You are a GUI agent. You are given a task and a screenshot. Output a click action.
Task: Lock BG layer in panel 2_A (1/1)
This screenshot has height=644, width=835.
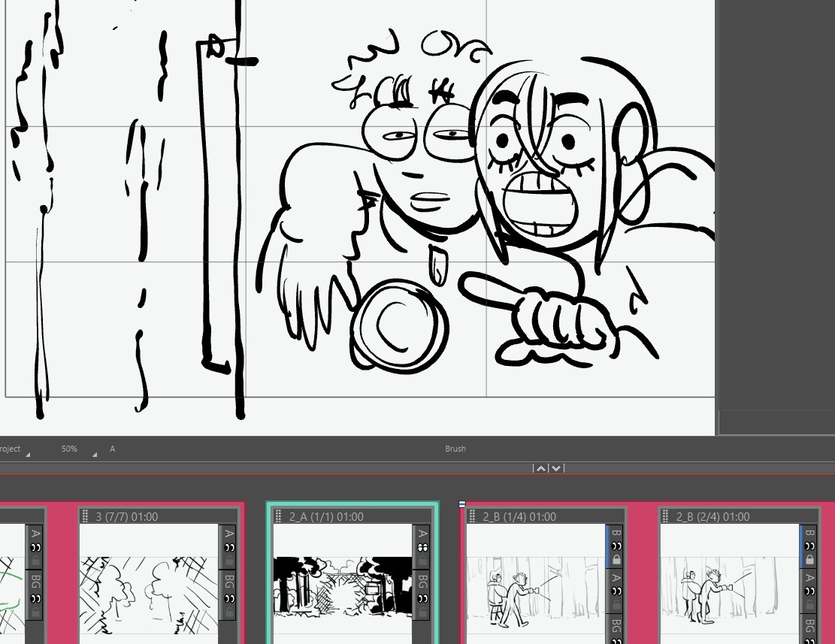click(422, 612)
